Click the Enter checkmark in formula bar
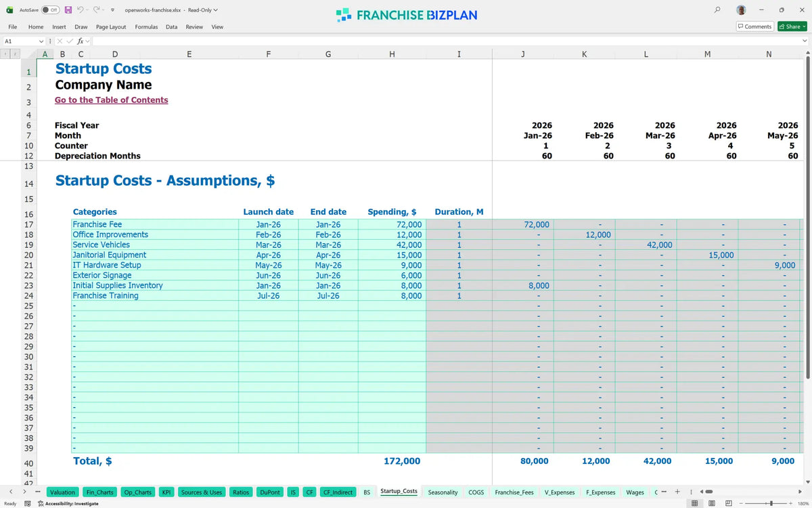Screen dimensions: 812x508 (x=69, y=41)
